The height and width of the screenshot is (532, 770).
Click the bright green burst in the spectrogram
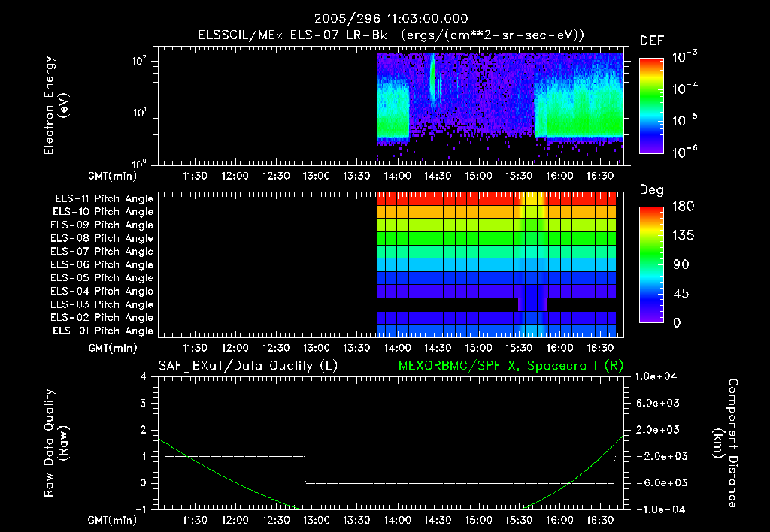432,79
